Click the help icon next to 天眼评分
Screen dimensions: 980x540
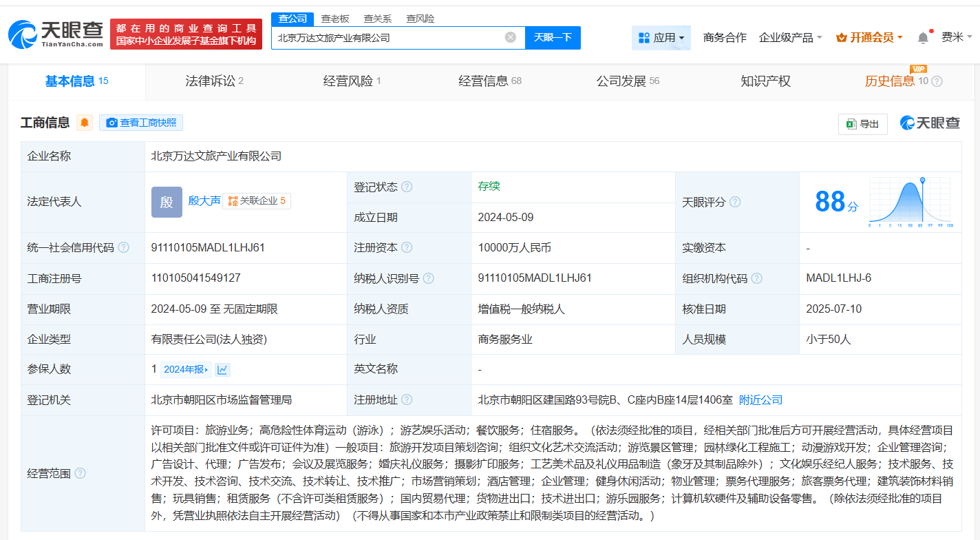735,202
